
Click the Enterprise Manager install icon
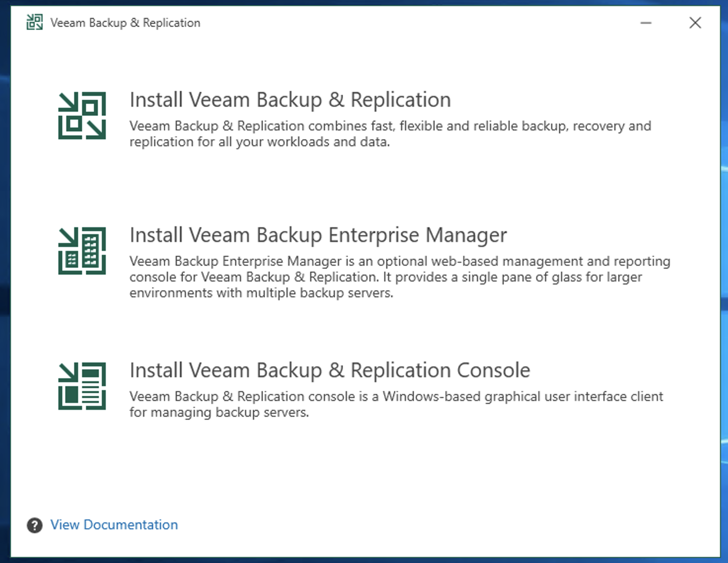(x=82, y=251)
